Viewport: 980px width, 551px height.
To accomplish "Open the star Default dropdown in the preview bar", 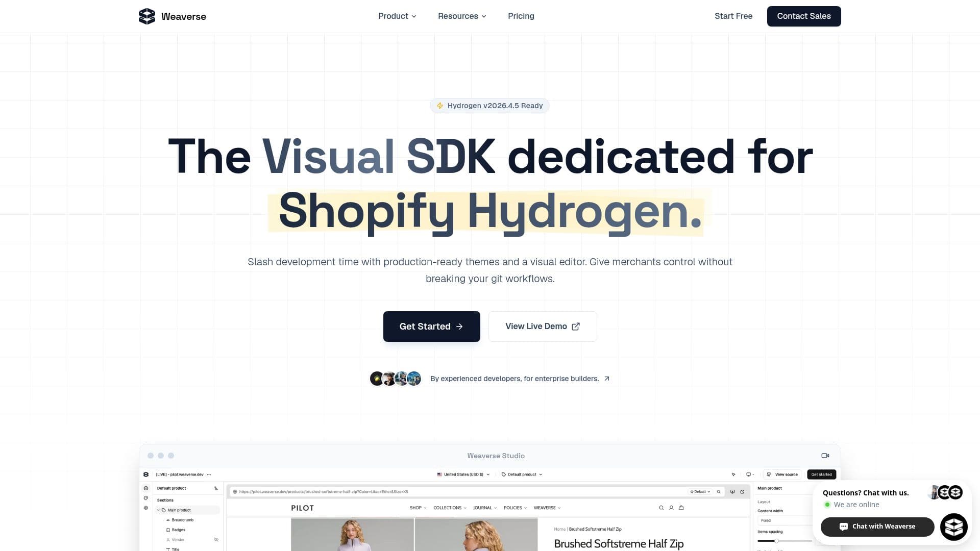I will click(x=700, y=492).
